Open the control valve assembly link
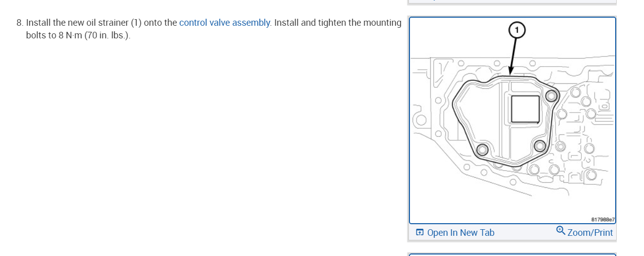The image size is (644, 256). tap(224, 23)
